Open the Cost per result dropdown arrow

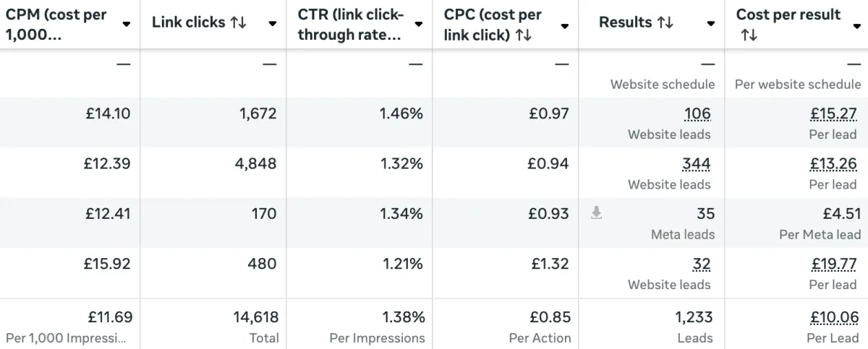point(857,25)
